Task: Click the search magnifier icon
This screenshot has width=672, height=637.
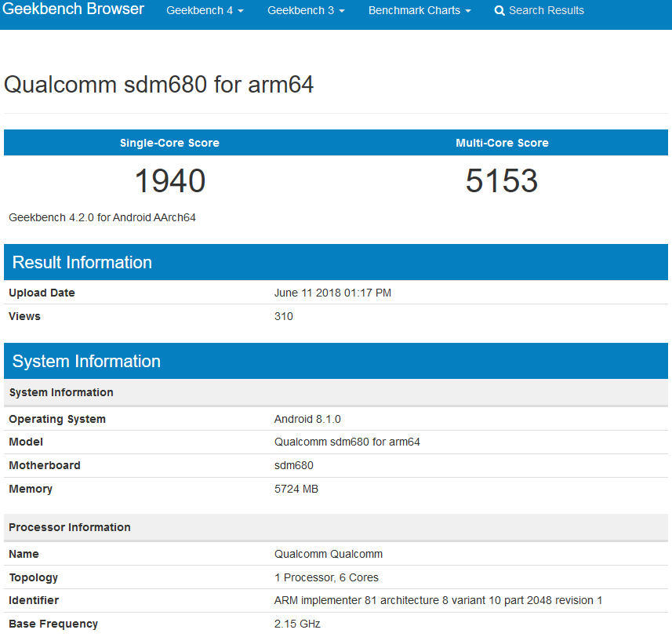Action: click(499, 11)
